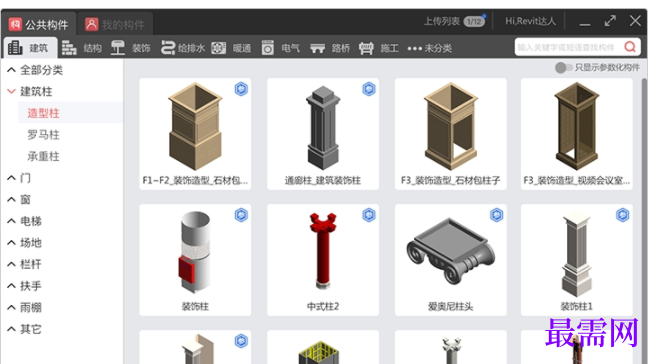Image resolution: width=657 pixels, height=364 pixels.
Task: Click the keyword search input field
Action: [x=568, y=47]
